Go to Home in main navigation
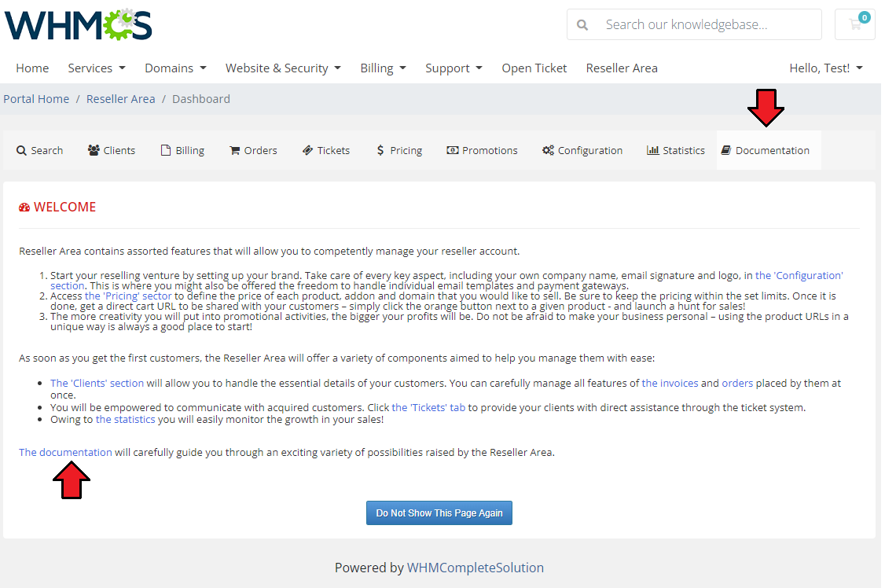The width and height of the screenshot is (885, 588). 32,68
